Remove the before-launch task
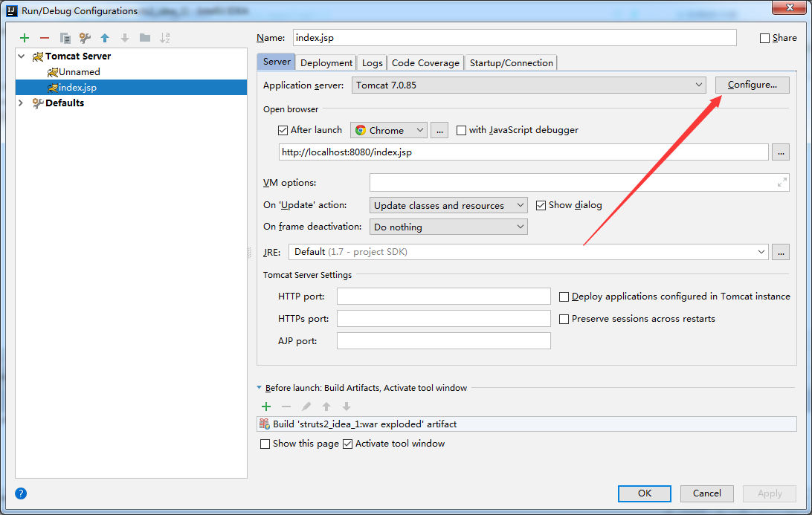812x515 pixels. pyautogui.click(x=286, y=407)
